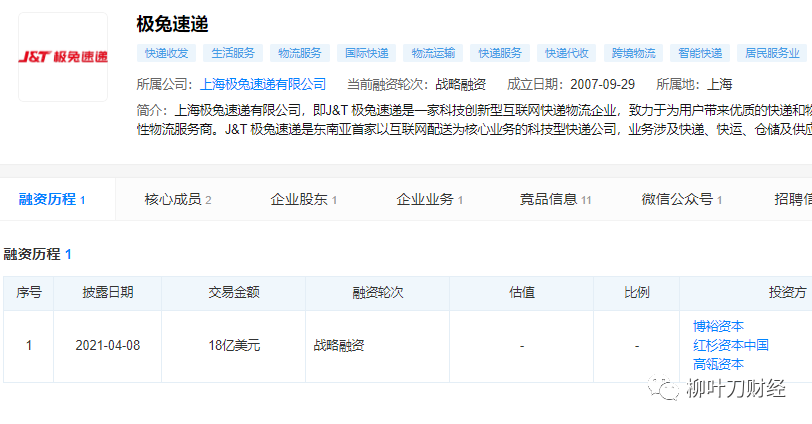Click the 披露日期 column header
Image resolution: width=812 pixels, height=424 pixels.
click(x=108, y=293)
